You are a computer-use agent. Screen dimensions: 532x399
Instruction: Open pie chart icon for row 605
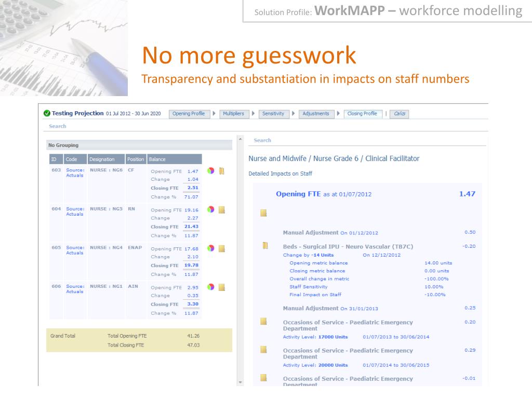pyautogui.click(x=211, y=248)
